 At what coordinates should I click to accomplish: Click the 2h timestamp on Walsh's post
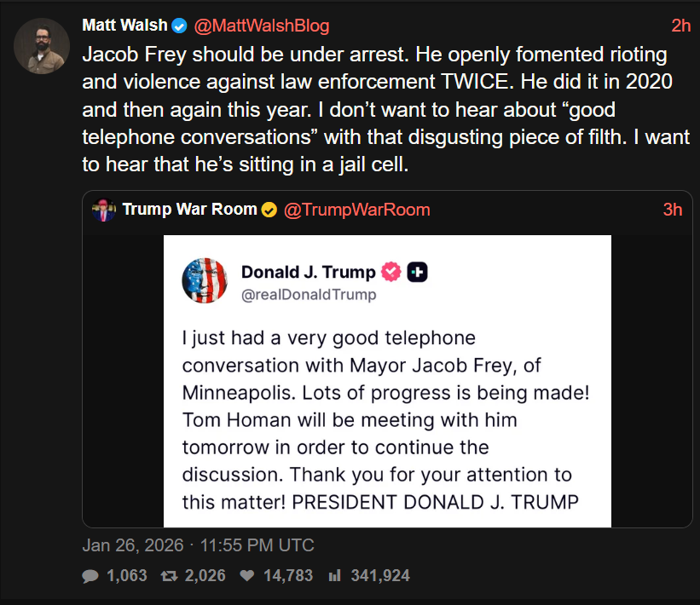(x=680, y=26)
